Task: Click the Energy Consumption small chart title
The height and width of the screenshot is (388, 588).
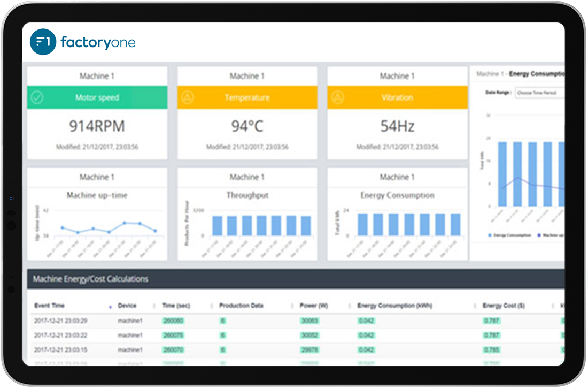Action: (x=398, y=195)
